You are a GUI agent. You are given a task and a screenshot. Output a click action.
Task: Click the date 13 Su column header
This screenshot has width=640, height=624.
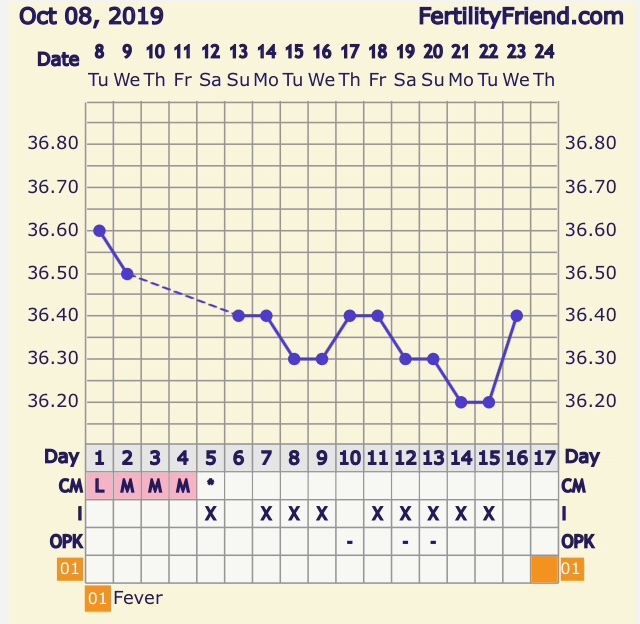pyautogui.click(x=238, y=65)
